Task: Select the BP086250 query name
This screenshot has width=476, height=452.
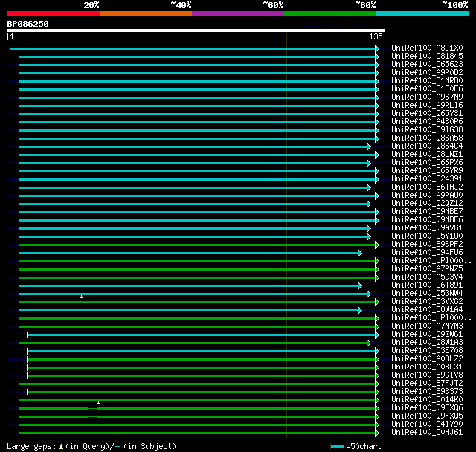Action: [x=28, y=24]
